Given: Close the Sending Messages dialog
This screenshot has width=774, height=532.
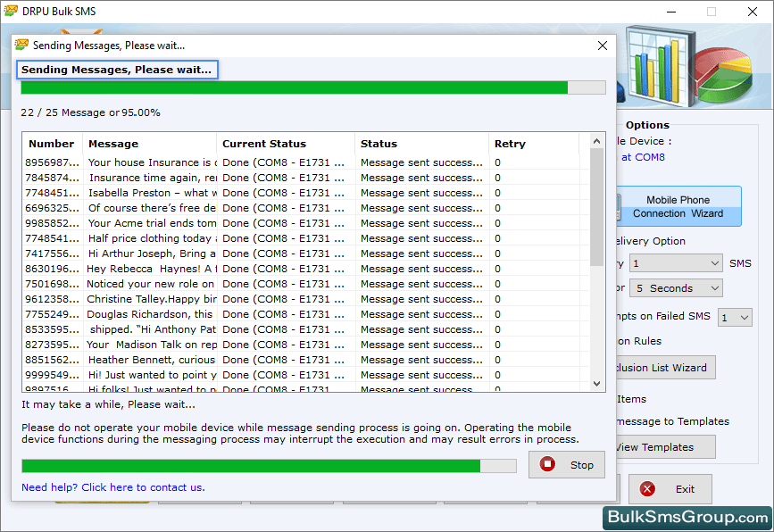Looking at the screenshot, I should tap(603, 46).
